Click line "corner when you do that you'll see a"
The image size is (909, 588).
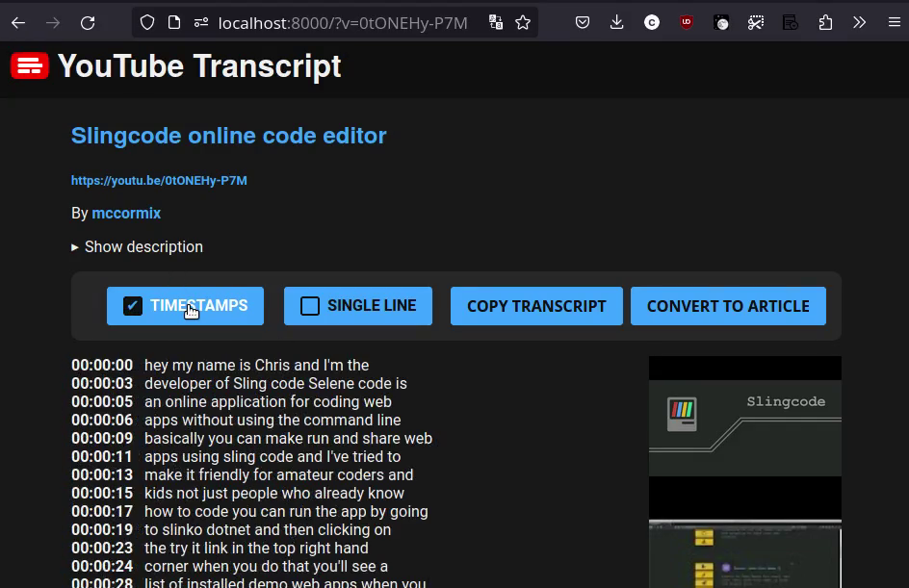tap(266, 567)
